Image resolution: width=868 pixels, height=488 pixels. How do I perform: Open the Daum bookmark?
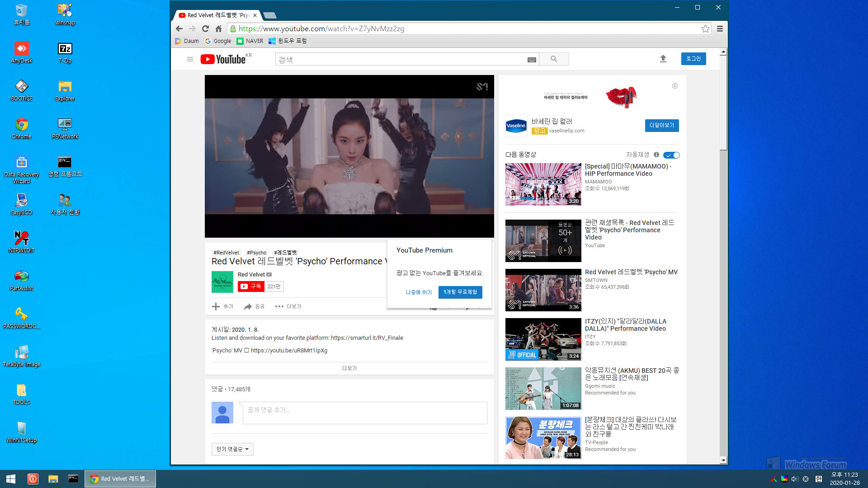pyautogui.click(x=187, y=41)
